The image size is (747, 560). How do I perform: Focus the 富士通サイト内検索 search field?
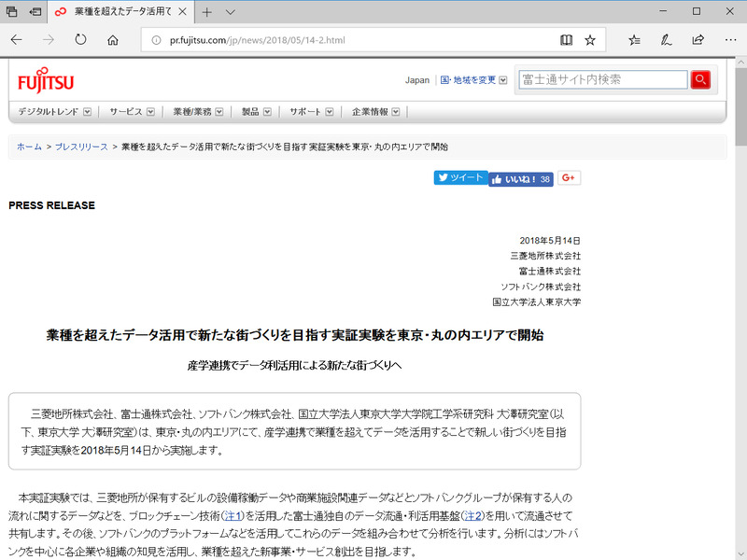603,79
